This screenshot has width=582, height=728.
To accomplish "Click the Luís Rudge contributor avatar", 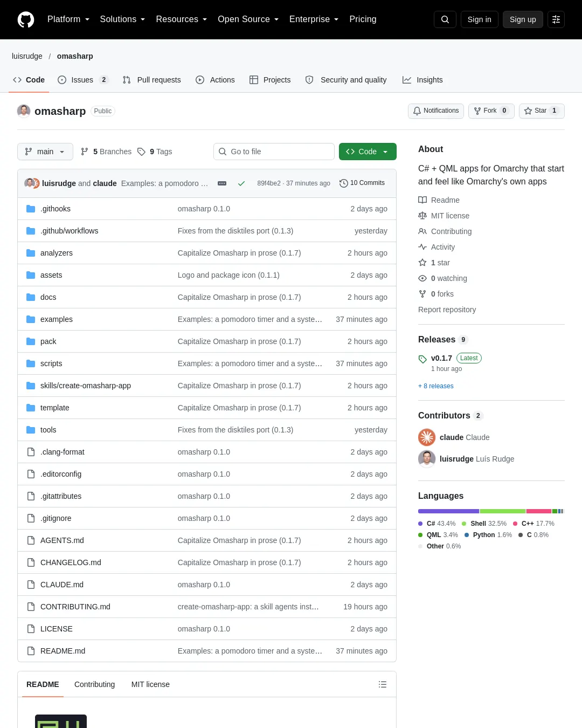I will click(427, 459).
